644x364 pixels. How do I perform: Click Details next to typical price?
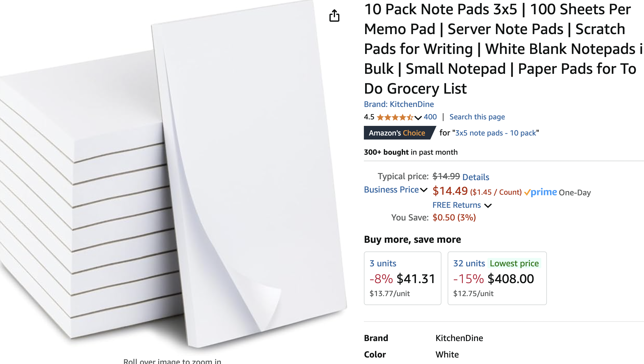tap(476, 177)
